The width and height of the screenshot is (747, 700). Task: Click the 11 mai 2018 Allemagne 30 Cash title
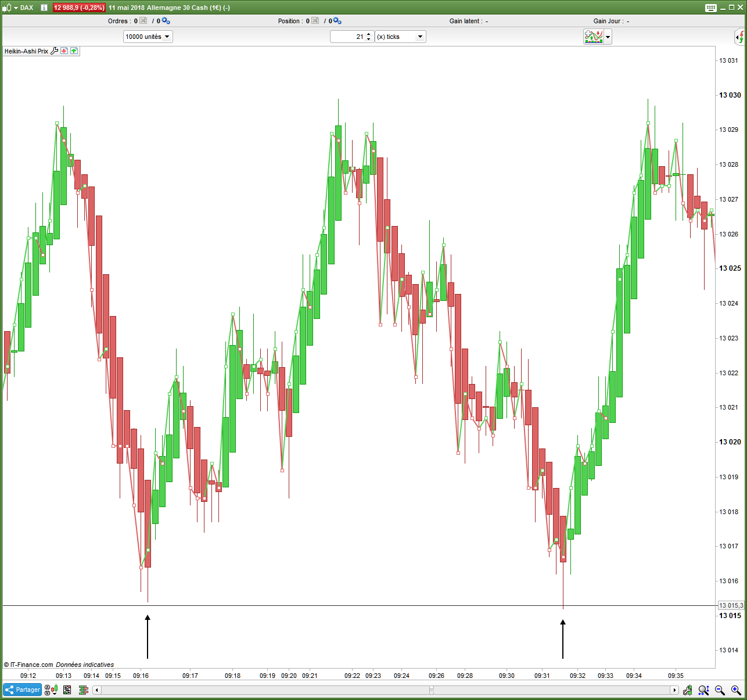click(169, 8)
